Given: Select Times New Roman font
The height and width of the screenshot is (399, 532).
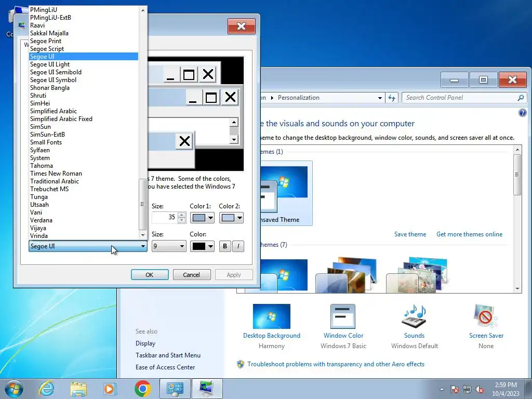Looking at the screenshot, I should [84, 174].
